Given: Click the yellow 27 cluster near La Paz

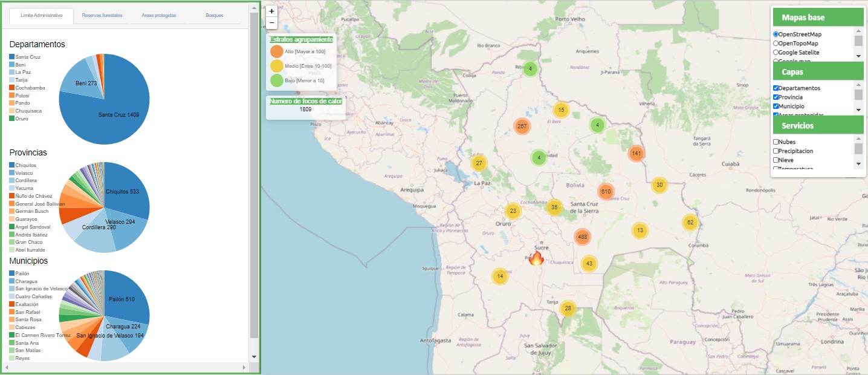Looking at the screenshot, I should pyautogui.click(x=479, y=163).
